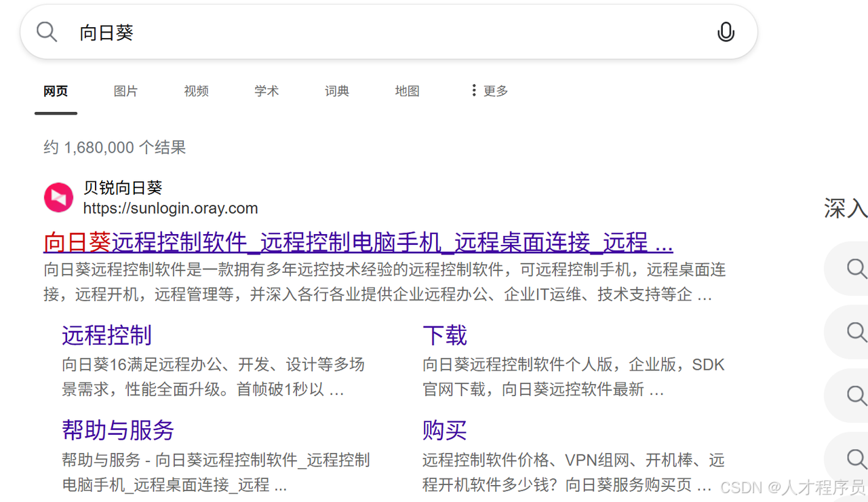This screenshot has width=868, height=502.
Task: Click the first related-search magnifier icon on right
Action: pos(856,269)
